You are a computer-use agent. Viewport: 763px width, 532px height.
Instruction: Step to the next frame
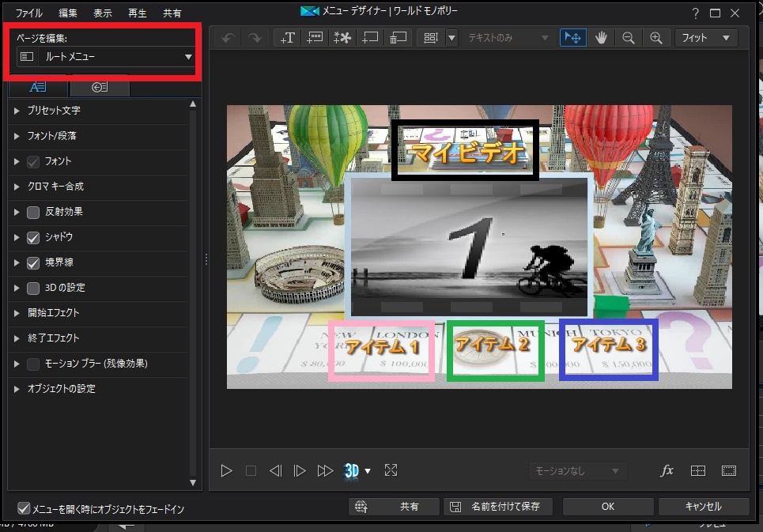tap(300, 470)
